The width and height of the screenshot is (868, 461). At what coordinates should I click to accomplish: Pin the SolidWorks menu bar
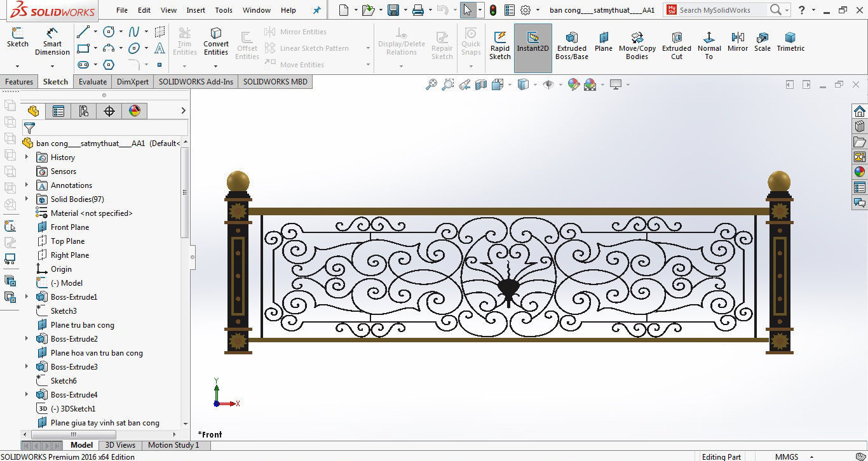[x=317, y=10]
